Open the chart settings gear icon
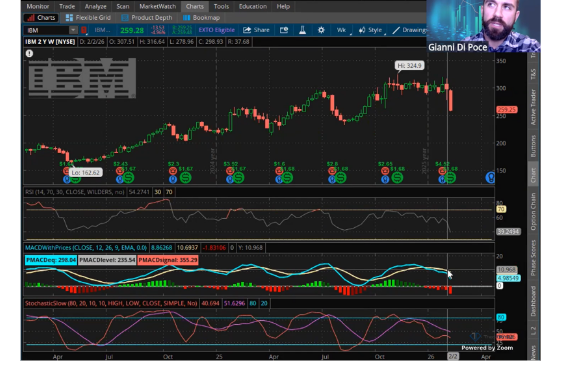 (321, 30)
